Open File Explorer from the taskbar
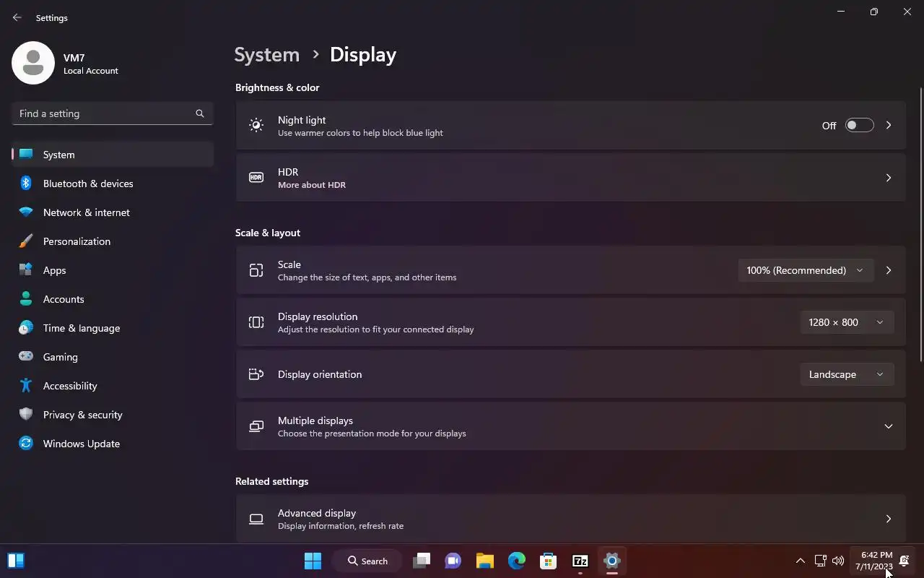 click(485, 561)
